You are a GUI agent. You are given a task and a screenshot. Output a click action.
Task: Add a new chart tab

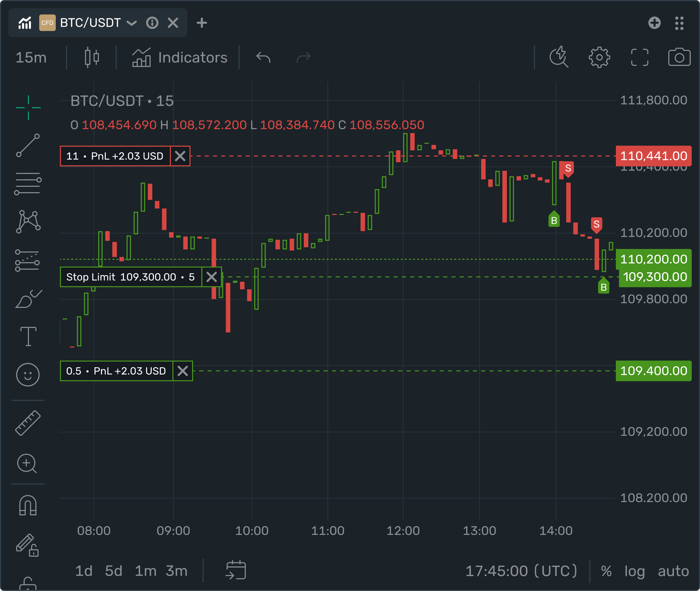pos(202,23)
